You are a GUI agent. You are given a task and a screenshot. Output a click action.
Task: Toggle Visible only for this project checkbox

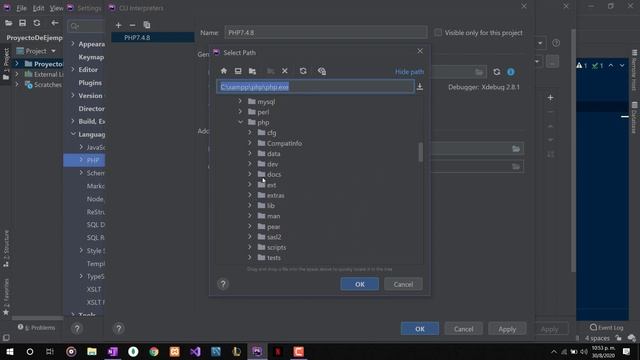[438, 33]
